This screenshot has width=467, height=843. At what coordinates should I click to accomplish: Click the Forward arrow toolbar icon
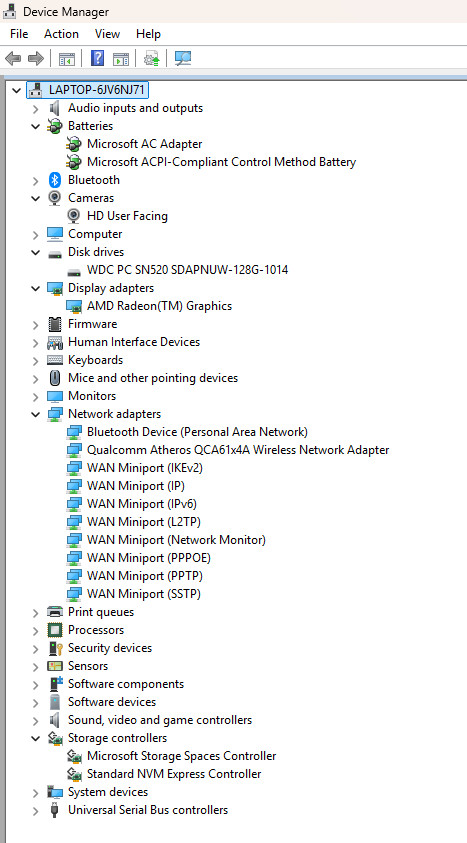tap(35, 58)
